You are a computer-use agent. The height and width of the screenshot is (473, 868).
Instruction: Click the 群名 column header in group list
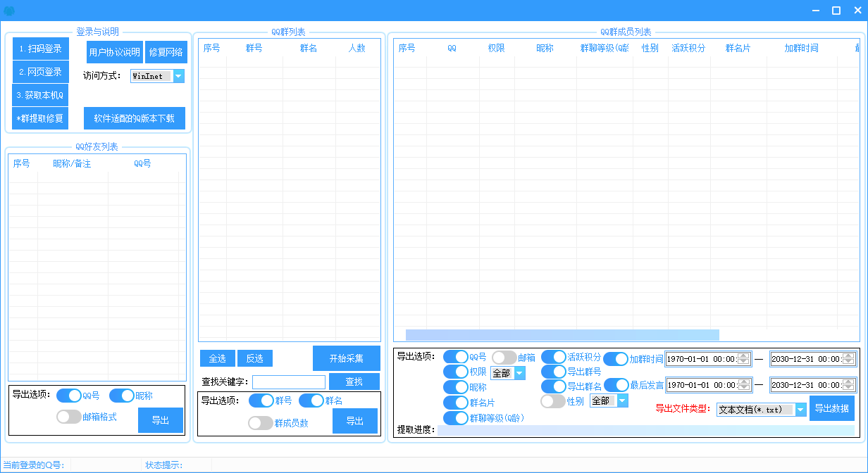tap(308, 49)
